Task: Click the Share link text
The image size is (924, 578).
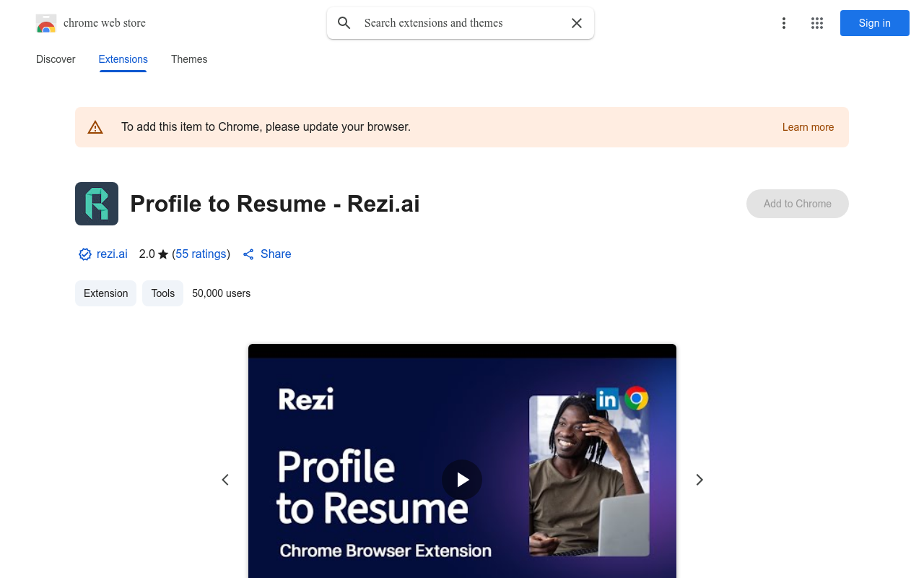Action: tap(276, 254)
